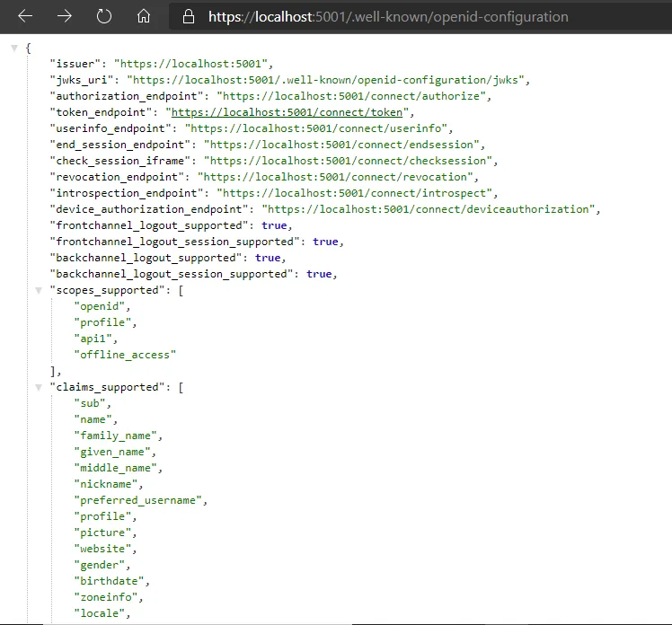
Task: Select the introspection_endpoint URL value
Action: pos(355,193)
